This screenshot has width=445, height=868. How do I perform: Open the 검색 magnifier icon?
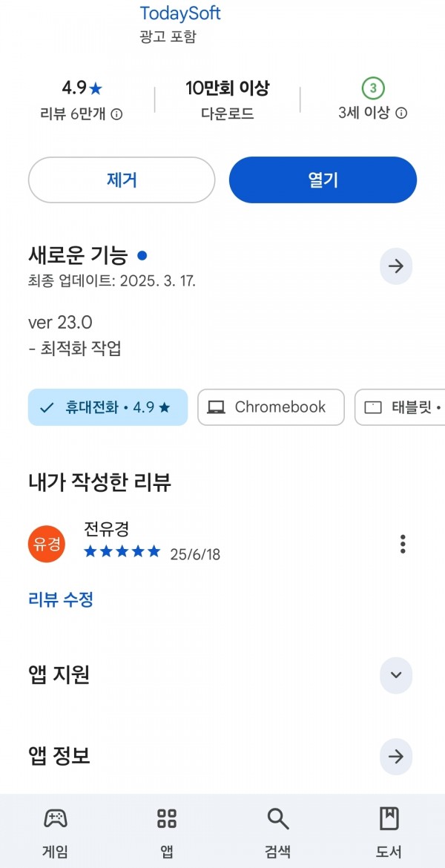click(x=278, y=818)
